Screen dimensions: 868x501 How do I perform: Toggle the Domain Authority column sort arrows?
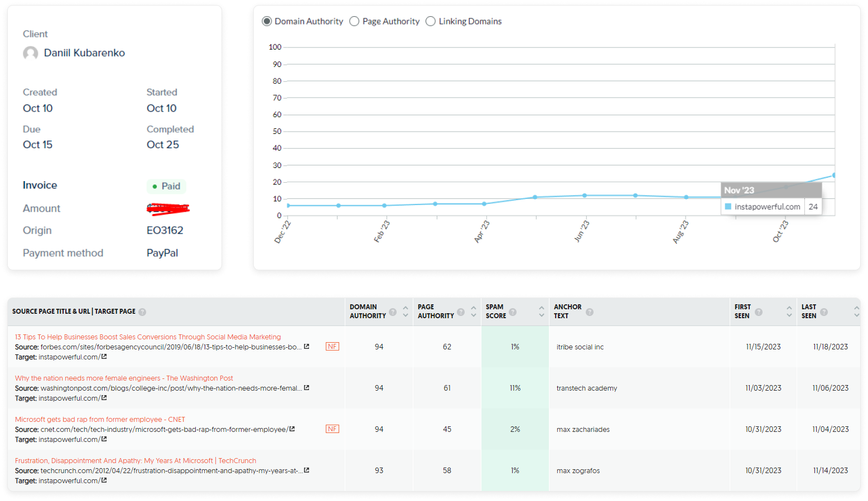pyautogui.click(x=406, y=312)
